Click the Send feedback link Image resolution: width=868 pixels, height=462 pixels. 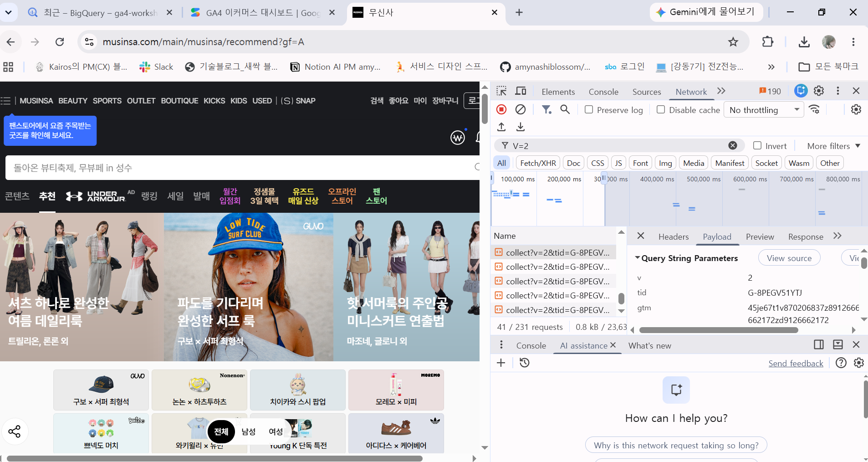tap(796, 363)
